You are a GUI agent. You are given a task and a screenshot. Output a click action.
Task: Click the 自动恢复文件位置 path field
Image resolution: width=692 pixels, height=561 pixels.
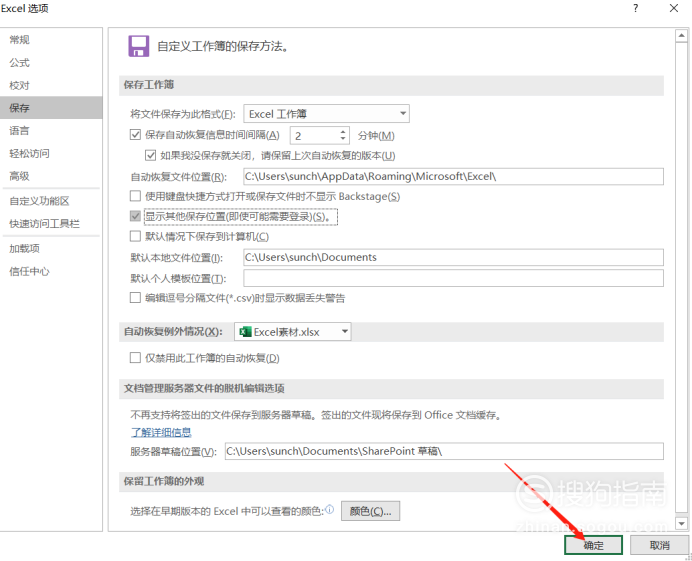(x=453, y=177)
